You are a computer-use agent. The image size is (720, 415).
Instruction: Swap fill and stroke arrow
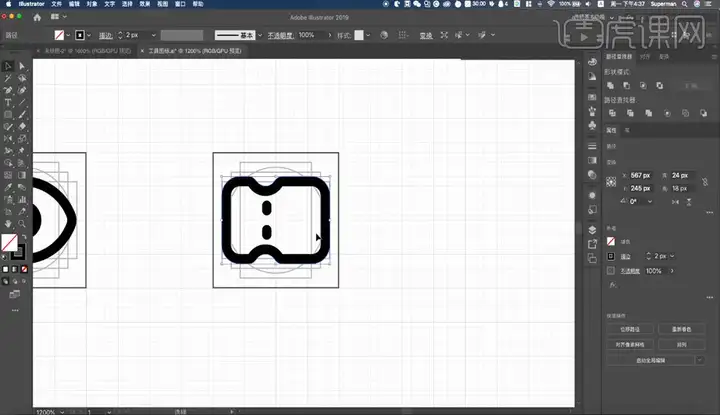[x=24, y=237]
